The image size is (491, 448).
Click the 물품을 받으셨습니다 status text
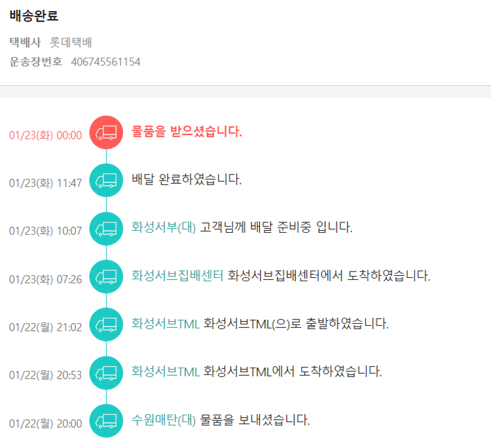click(187, 132)
